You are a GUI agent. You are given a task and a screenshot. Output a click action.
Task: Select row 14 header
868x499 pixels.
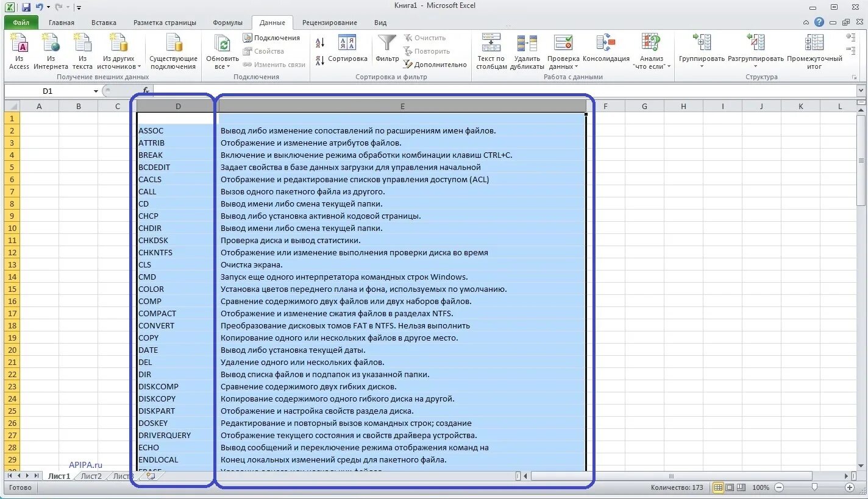pyautogui.click(x=12, y=277)
